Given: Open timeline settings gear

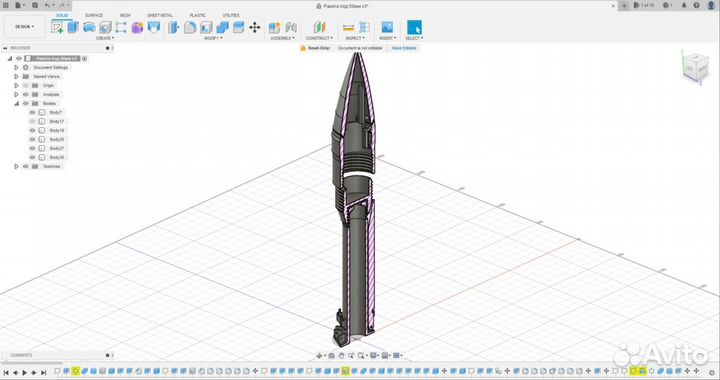Looking at the screenshot, I should click(711, 372).
